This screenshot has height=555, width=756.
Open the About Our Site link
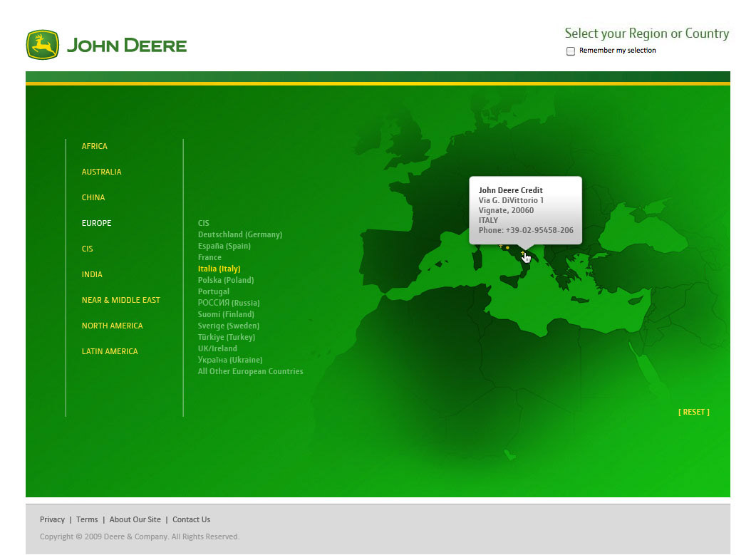pos(135,519)
